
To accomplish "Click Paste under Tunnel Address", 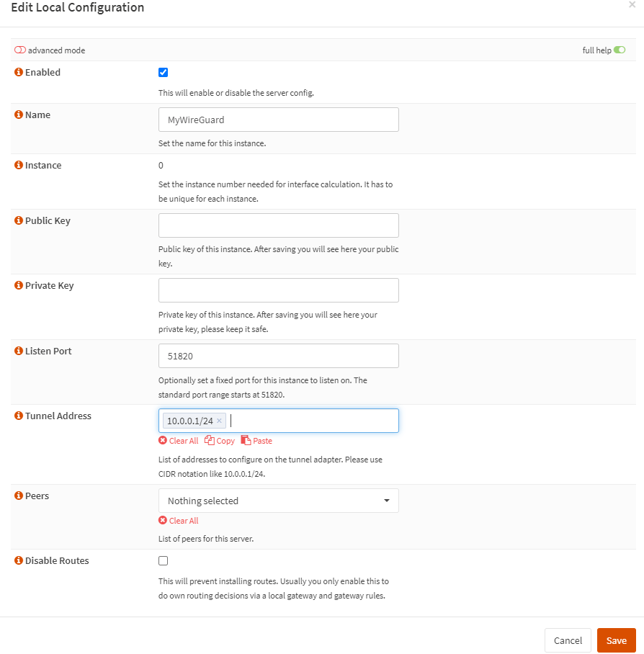I will (256, 441).
